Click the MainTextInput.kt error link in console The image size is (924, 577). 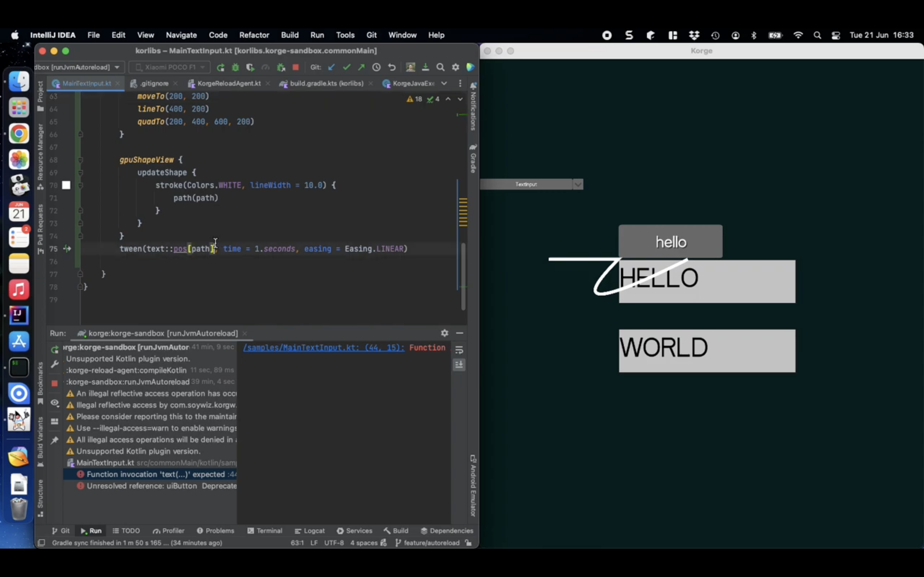tap(324, 347)
